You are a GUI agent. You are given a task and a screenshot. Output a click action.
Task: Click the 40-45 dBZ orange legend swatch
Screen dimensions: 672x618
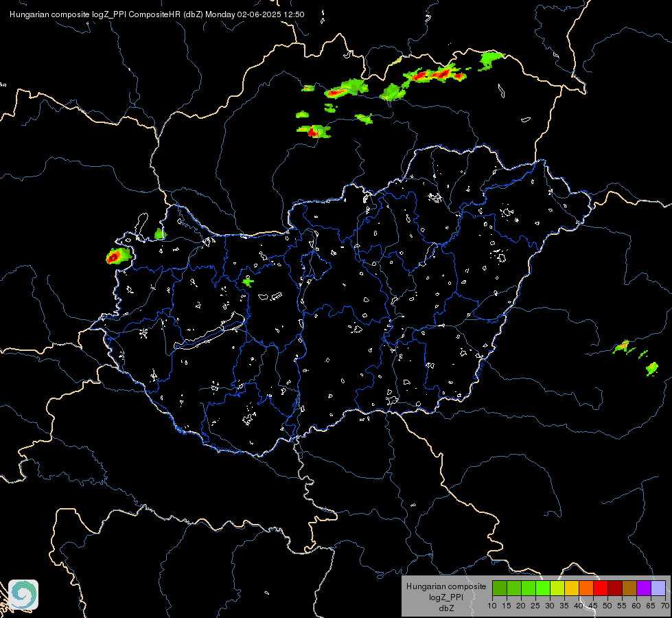click(586, 588)
